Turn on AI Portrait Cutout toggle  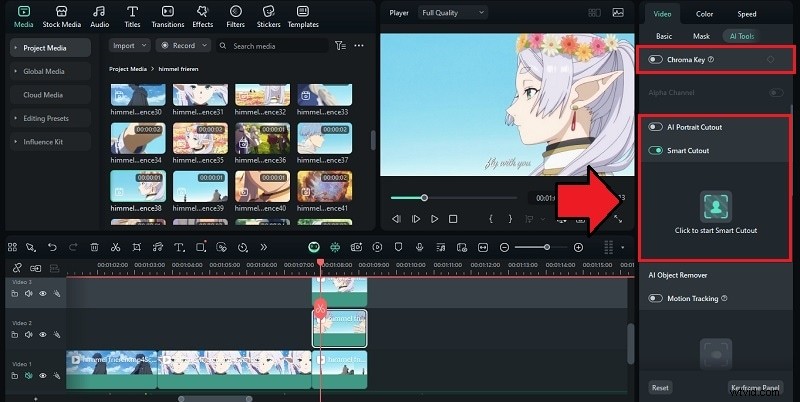655,127
